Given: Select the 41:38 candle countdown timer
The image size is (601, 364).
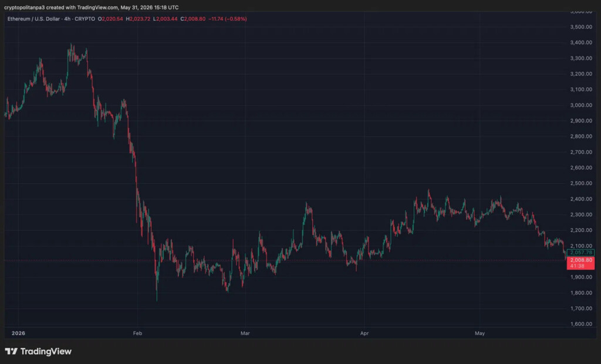Looking at the screenshot, I should coord(578,266).
